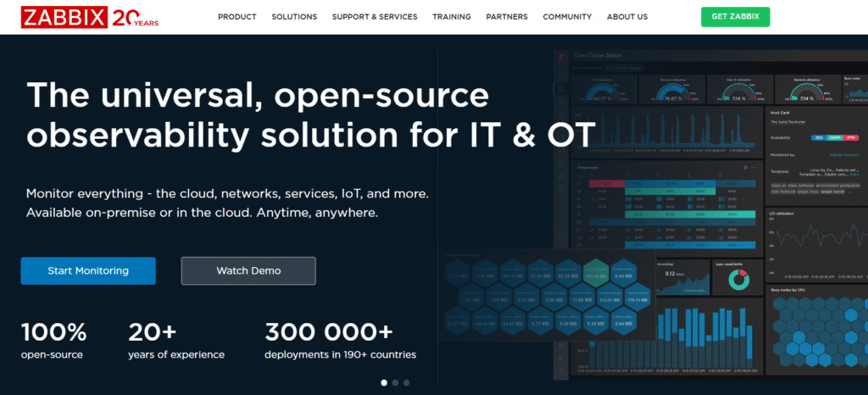The height and width of the screenshot is (395, 868).
Task: Switch to the third carousel slide dot
Action: click(x=407, y=382)
